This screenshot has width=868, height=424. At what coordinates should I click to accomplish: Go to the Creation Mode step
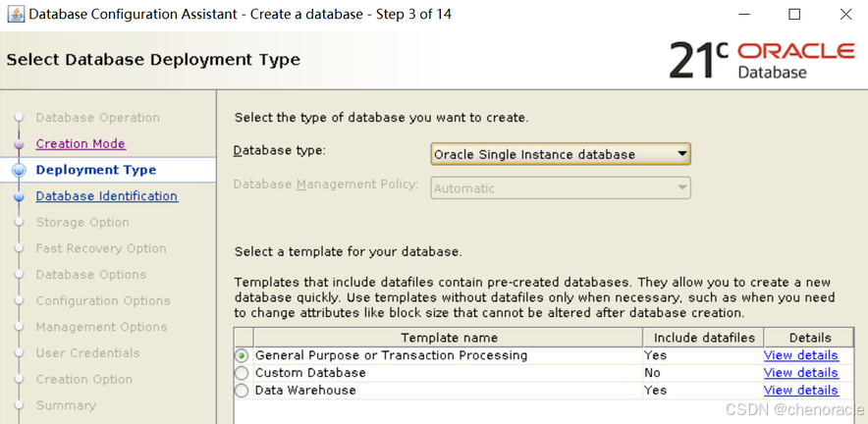(x=81, y=144)
